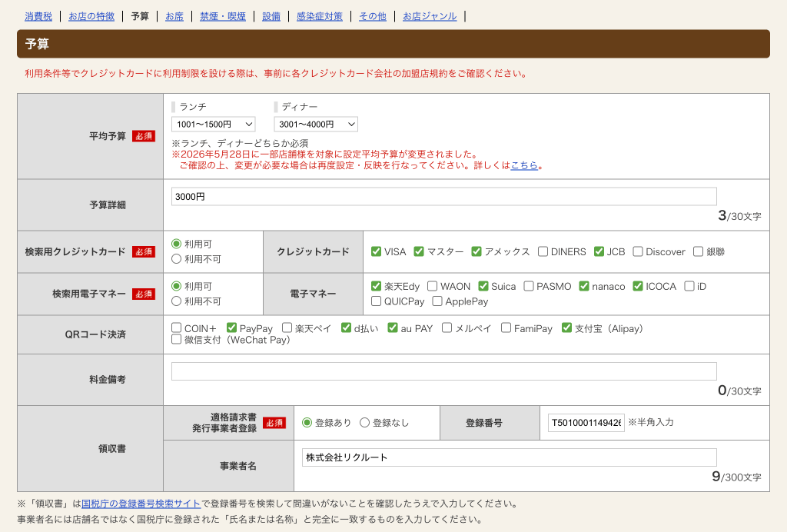This screenshot has height=532, width=787.
Task: Open the ディナー budget dropdown
Action: [316, 124]
